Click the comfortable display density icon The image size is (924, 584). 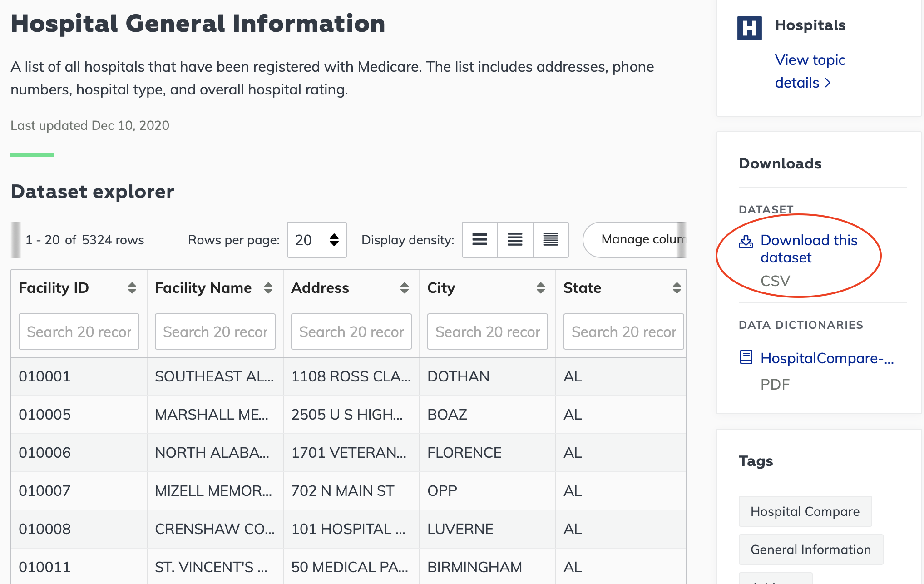(x=479, y=240)
